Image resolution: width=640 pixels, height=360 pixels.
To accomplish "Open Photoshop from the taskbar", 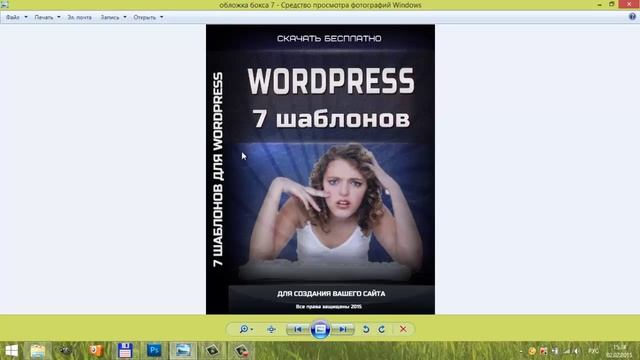I will pos(154,351).
